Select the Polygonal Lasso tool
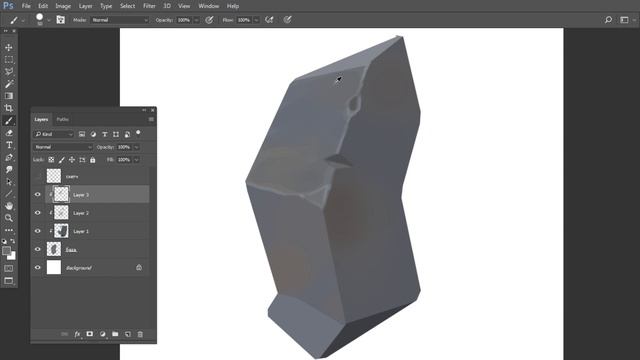The image size is (640, 360). click(9, 72)
